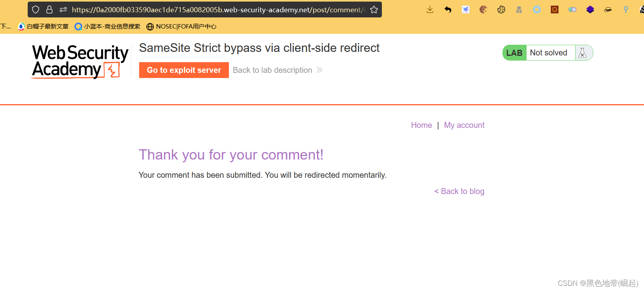Open the My account navigation link

(464, 125)
